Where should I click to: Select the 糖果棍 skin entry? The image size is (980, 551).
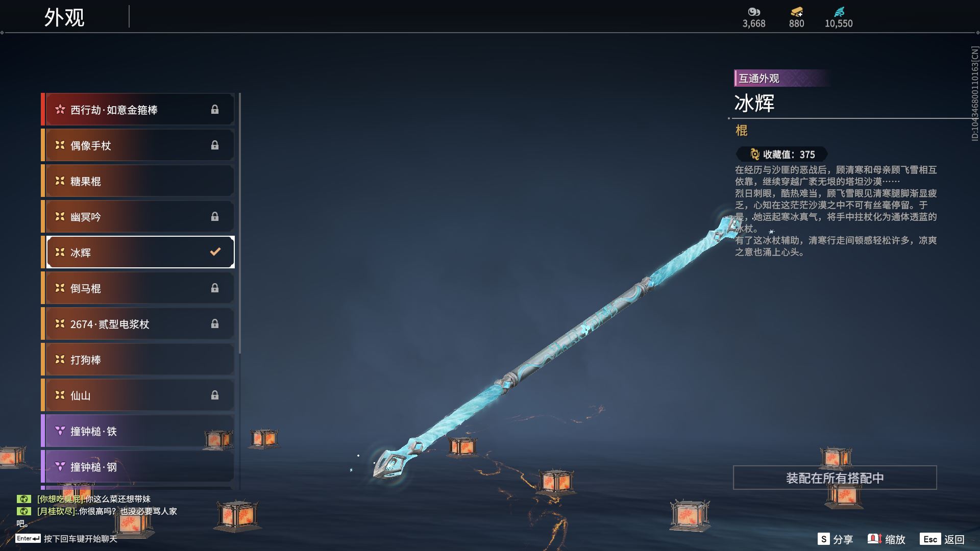(138, 181)
